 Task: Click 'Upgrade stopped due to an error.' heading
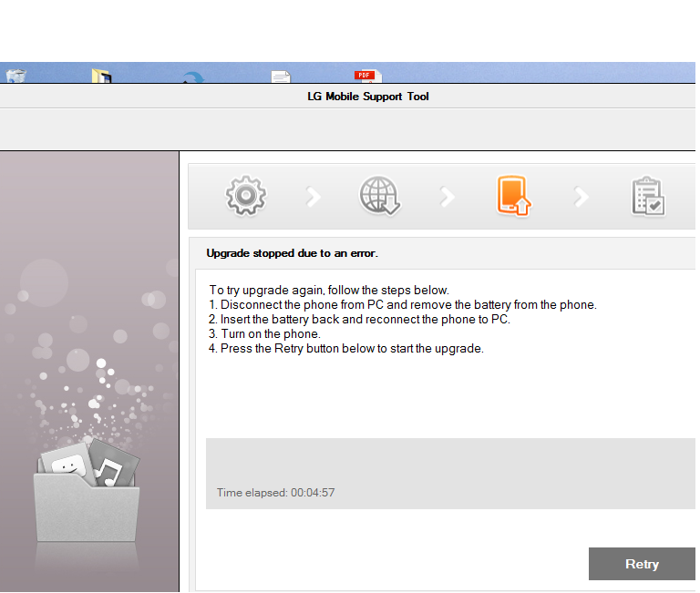[292, 253]
